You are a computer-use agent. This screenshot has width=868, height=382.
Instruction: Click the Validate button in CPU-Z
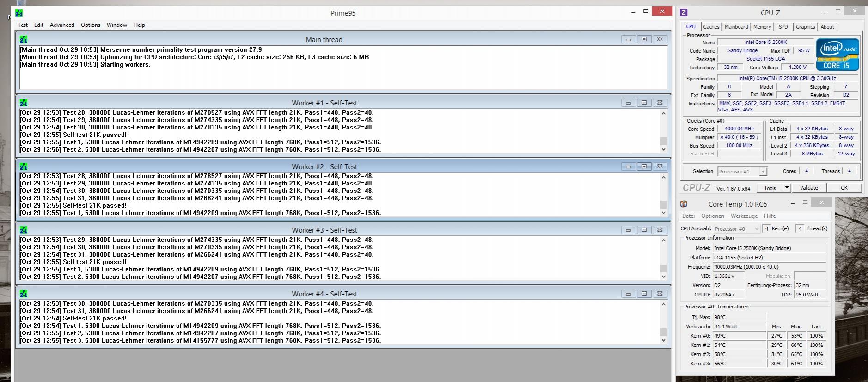809,188
